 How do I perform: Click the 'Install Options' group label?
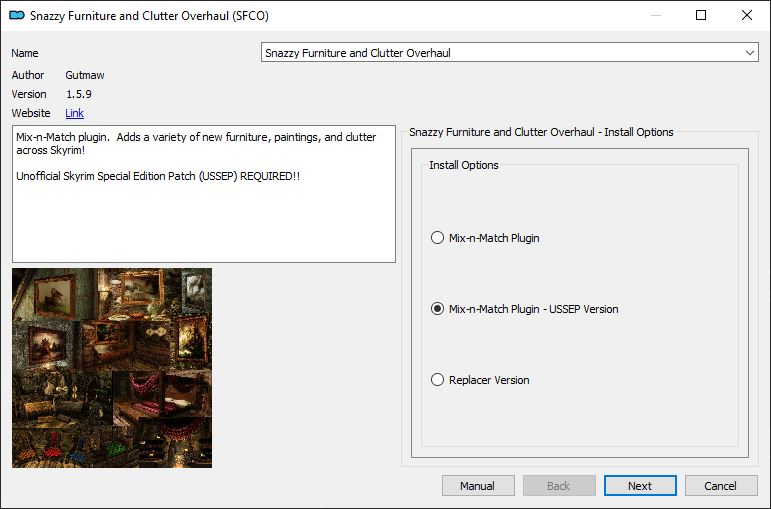(x=464, y=165)
